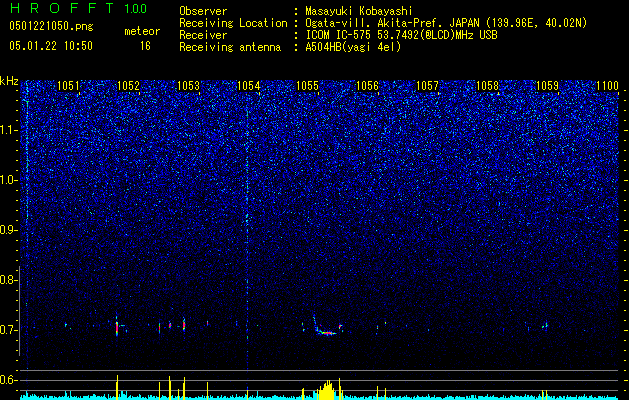Click the 0.8 kHz frequency label
Image resolution: width=629 pixels, height=400 pixels.
(8, 280)
